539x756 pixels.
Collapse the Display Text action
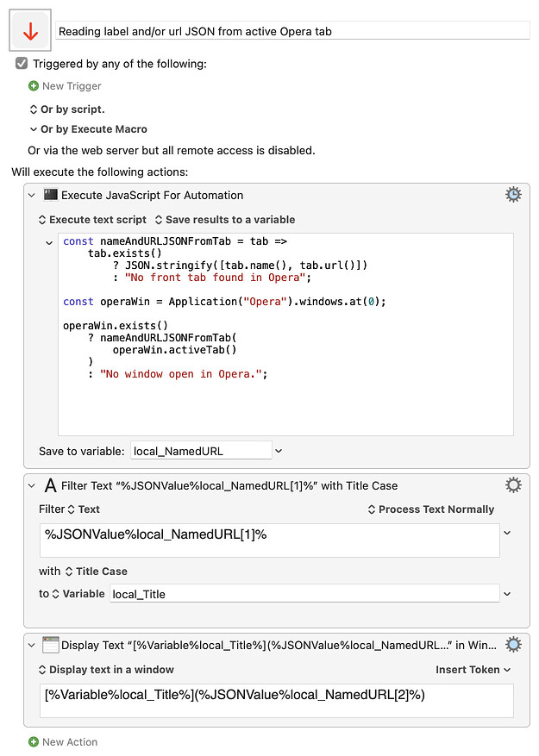(33, 645)
